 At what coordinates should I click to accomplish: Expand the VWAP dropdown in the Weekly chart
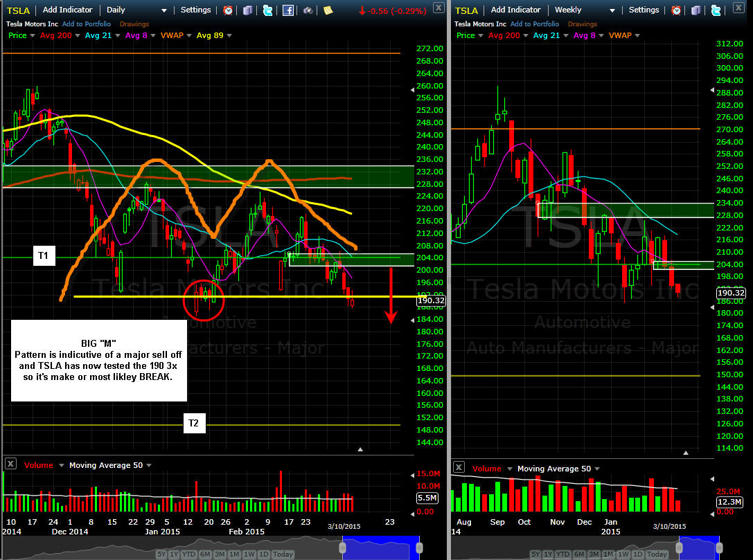click(637, 35)
